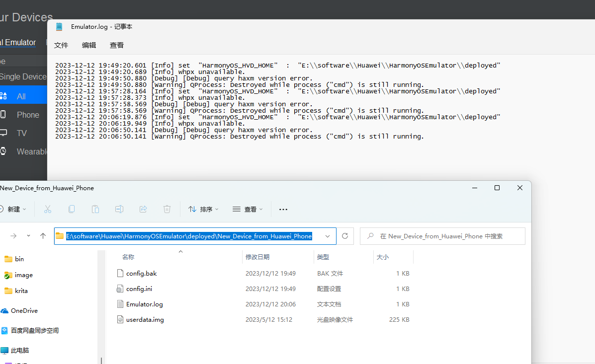
Task: Open the more options ellipsis menu
Action: pos(283,209)
